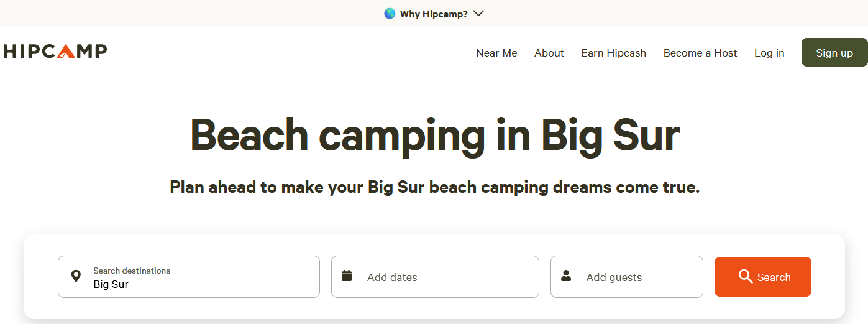Click the Plan ahead subtitle text

coord(435,187)
